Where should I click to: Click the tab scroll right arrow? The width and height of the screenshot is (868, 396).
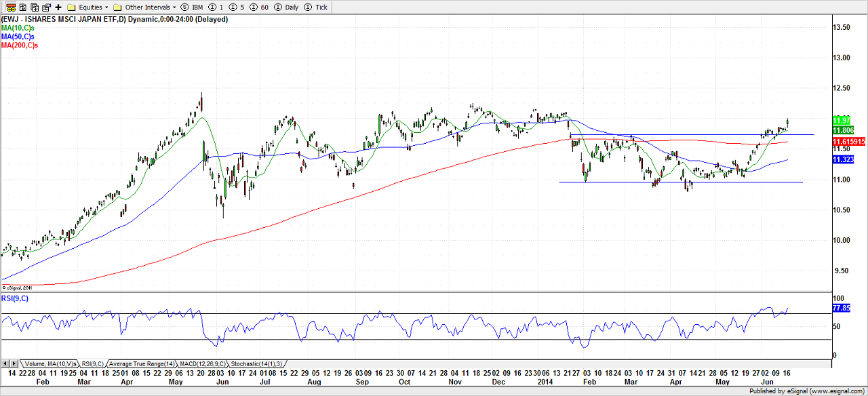point(14,363)
